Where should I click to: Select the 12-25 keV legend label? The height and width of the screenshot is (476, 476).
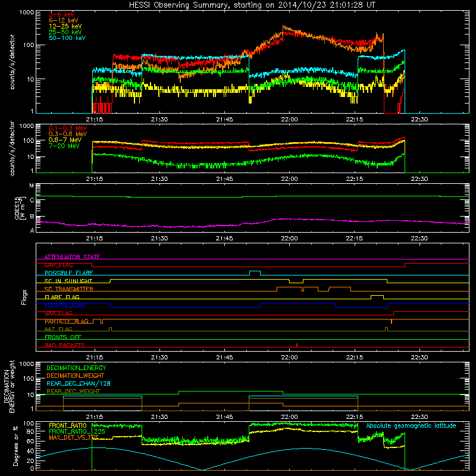click(65, 26)
